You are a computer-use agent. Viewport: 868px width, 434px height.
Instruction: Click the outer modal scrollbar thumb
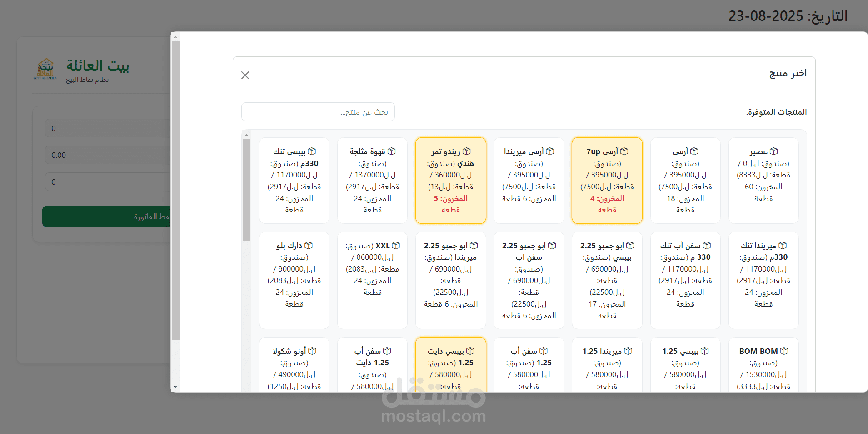[x=175, y=191]
